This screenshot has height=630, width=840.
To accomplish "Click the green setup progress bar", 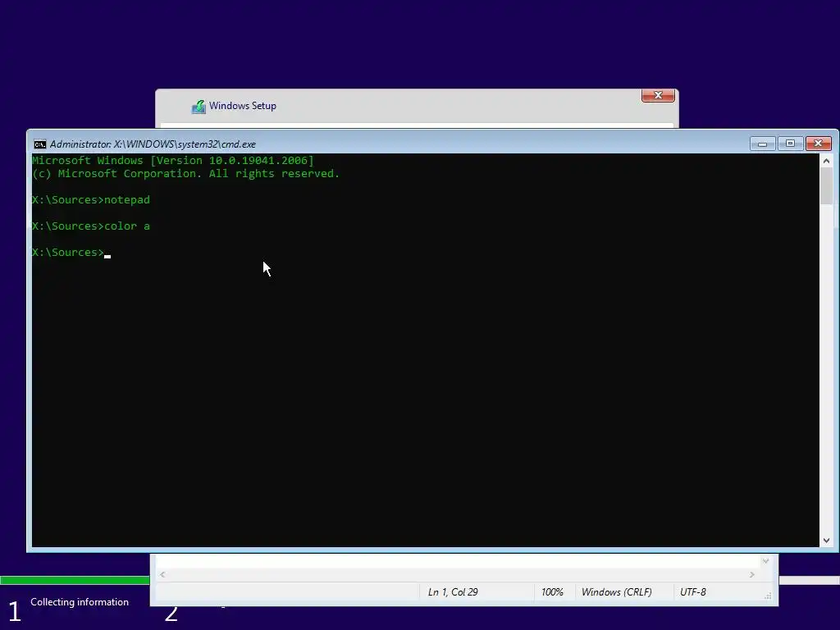I will (x=75, y=580).
